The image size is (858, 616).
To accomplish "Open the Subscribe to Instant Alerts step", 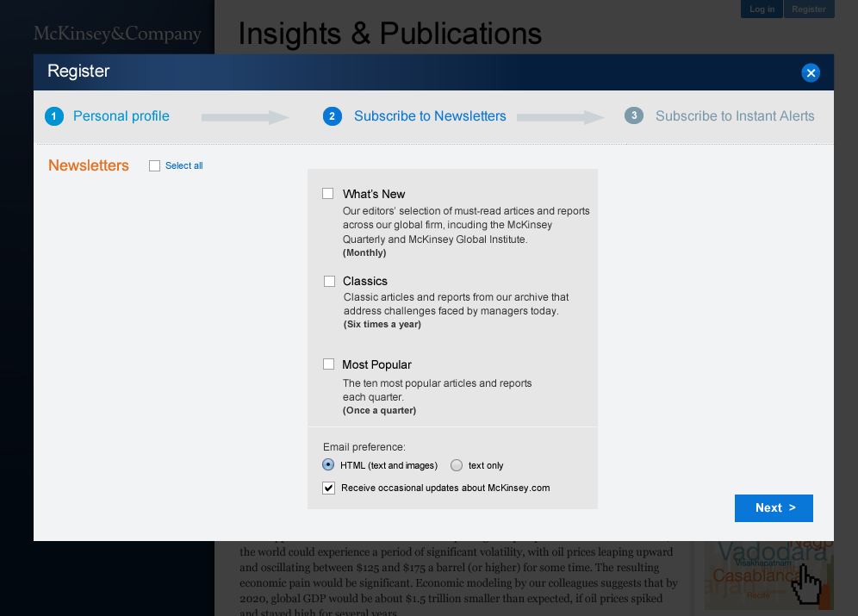I will [734, 115].
